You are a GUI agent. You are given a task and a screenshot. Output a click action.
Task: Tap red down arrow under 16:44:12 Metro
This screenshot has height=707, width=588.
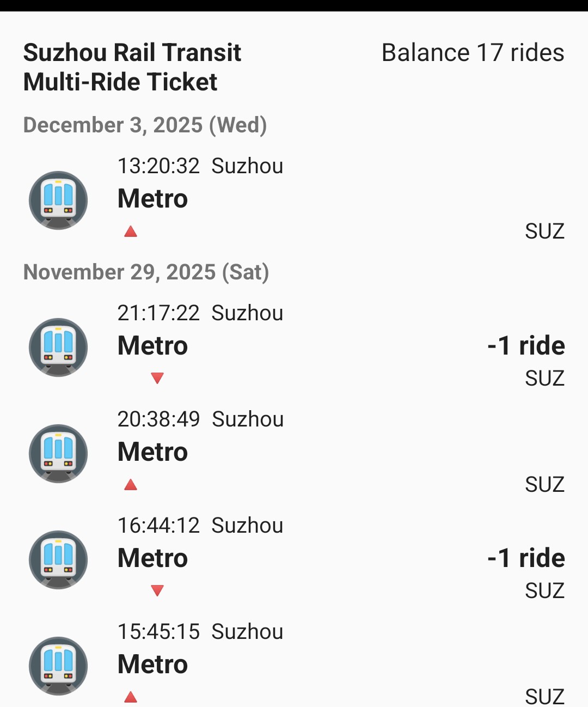point(157,590)
